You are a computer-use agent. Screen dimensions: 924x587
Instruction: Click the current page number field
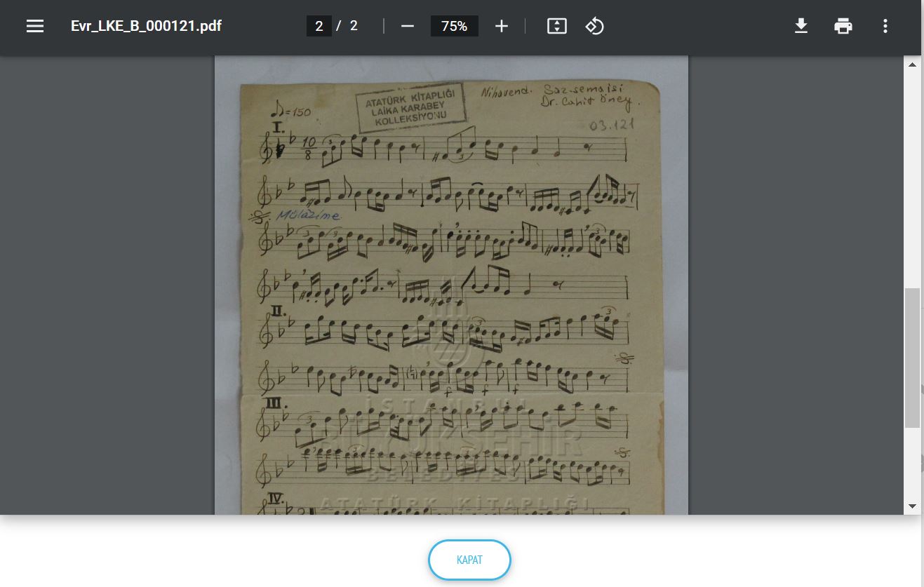319,27
